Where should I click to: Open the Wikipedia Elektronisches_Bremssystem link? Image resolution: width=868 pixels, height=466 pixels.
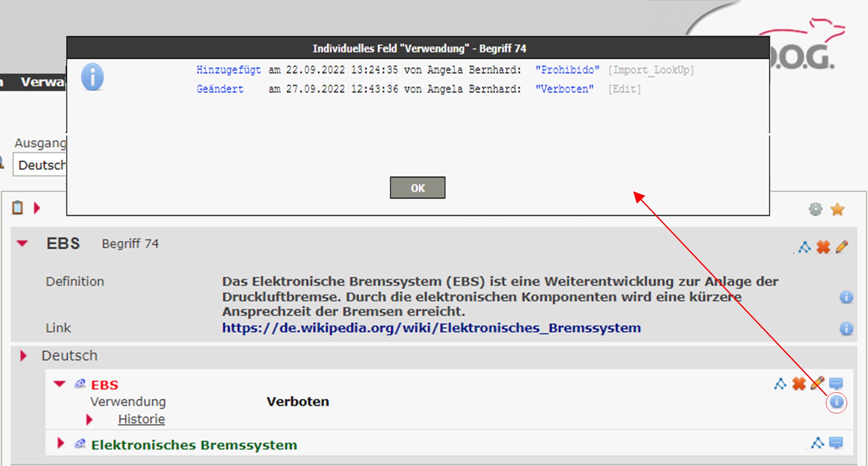431,328
